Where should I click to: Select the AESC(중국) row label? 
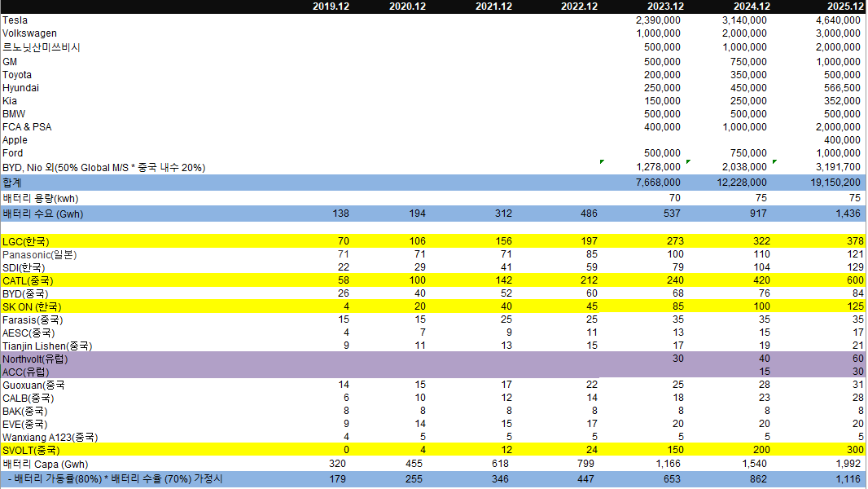click(x=28, y=333)
